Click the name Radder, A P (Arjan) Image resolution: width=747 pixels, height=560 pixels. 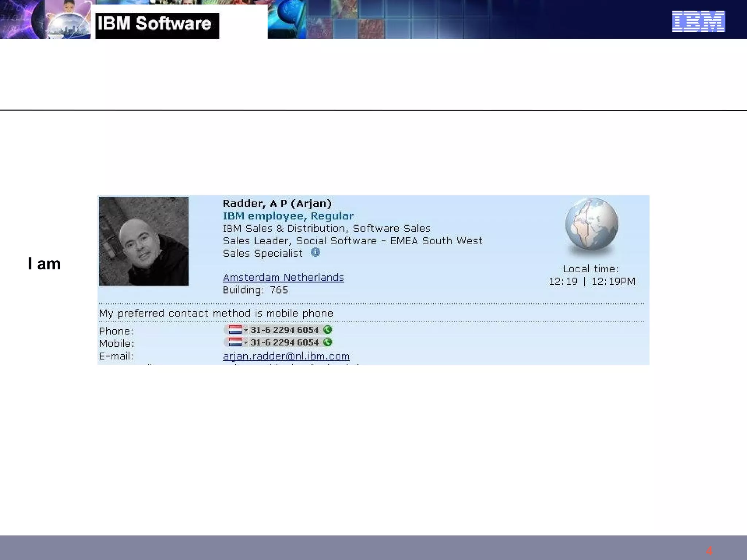point(277,203)
